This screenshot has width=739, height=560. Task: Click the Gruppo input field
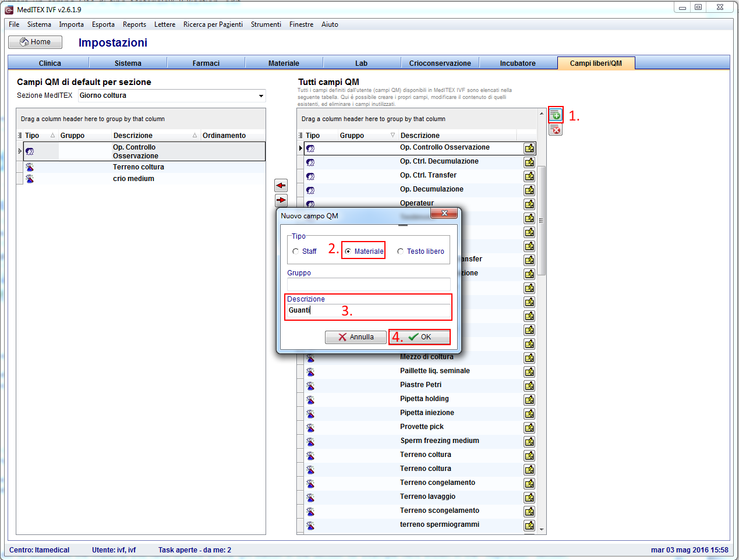[369, 284]
